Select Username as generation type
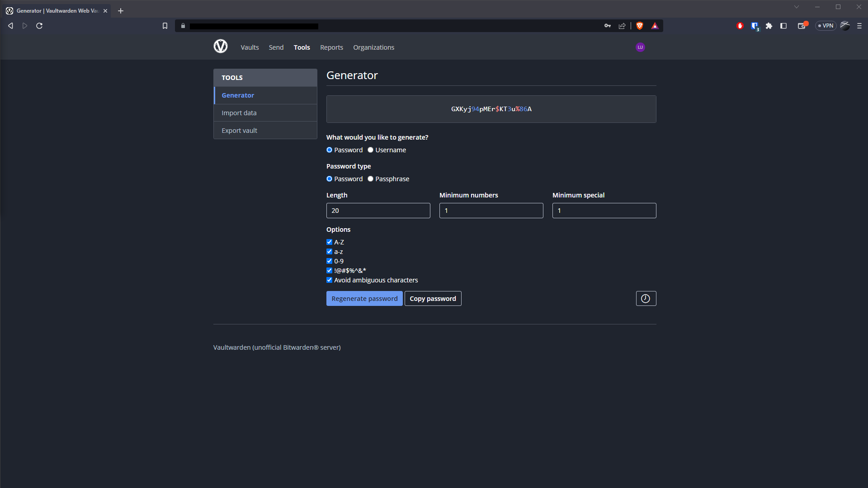 [370, 150]
